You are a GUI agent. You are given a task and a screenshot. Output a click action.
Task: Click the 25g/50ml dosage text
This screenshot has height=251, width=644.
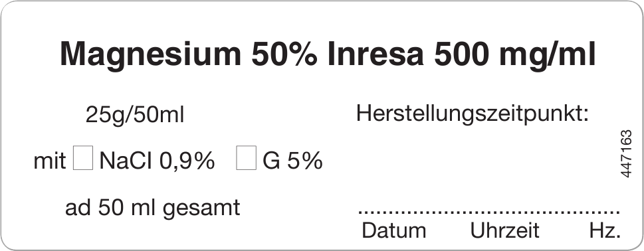135,116
